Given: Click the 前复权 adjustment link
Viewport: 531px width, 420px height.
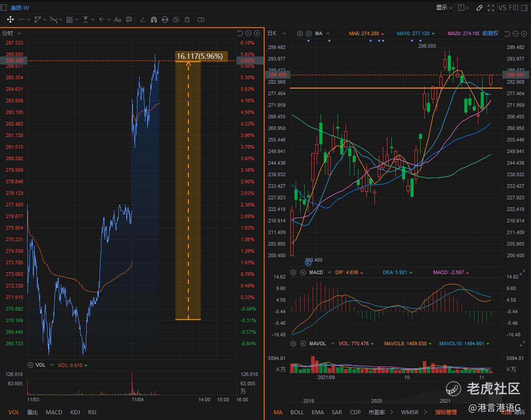Looking at the screenshot, I should pos(490,33).
